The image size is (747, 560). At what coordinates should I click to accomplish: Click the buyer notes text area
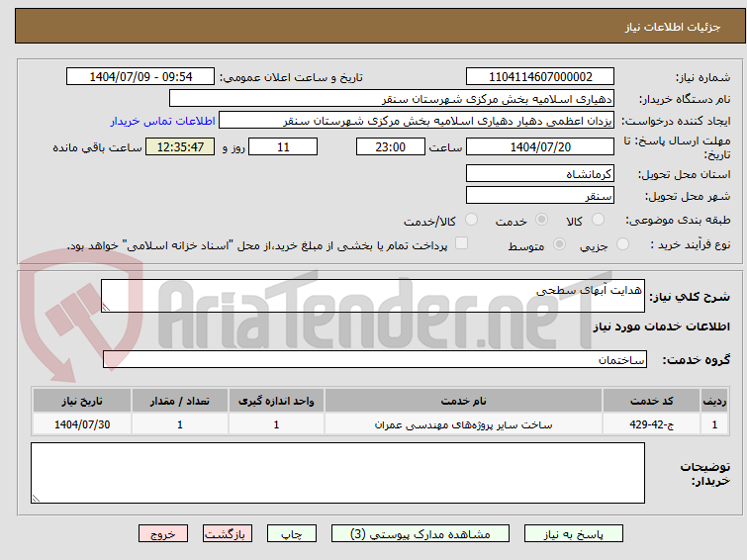click(x=337, y=473)
